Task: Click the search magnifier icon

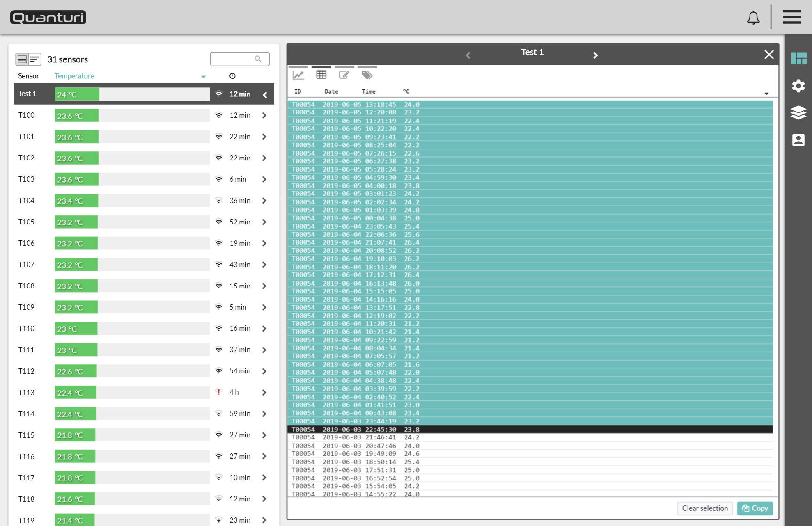Action: click(x=258, y=59)
